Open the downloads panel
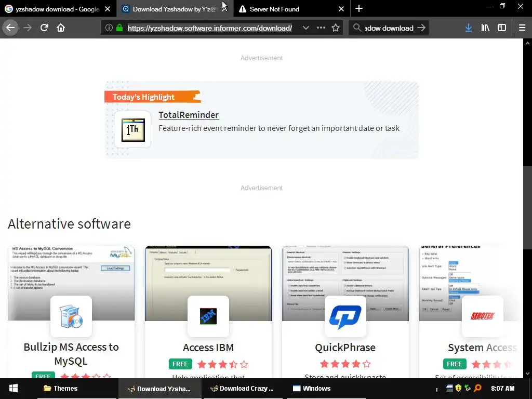Image resolution: width=532 pixels, height=399 pixels. 469,28
